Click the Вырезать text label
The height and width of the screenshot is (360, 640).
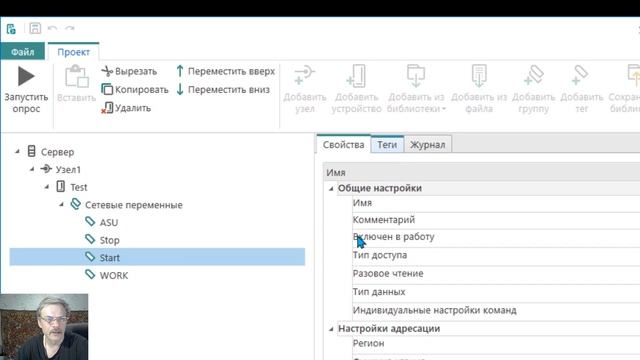(136, 71)
